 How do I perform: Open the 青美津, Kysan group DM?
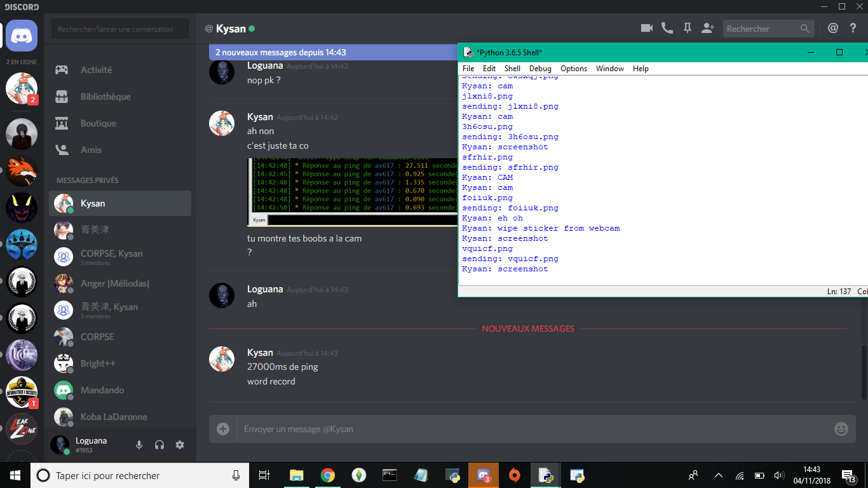click(120, 310)
